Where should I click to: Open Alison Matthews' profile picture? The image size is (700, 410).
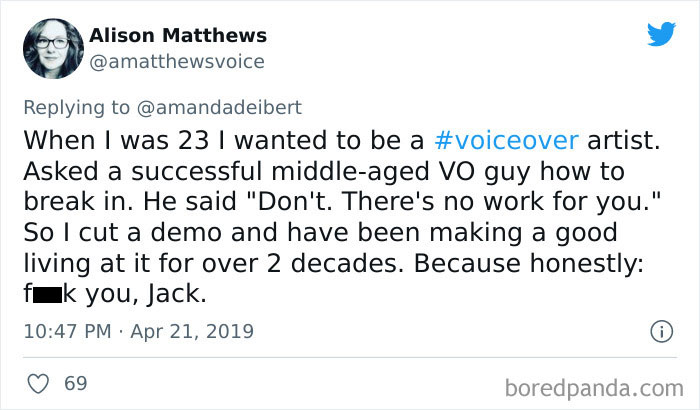point(48,47)
